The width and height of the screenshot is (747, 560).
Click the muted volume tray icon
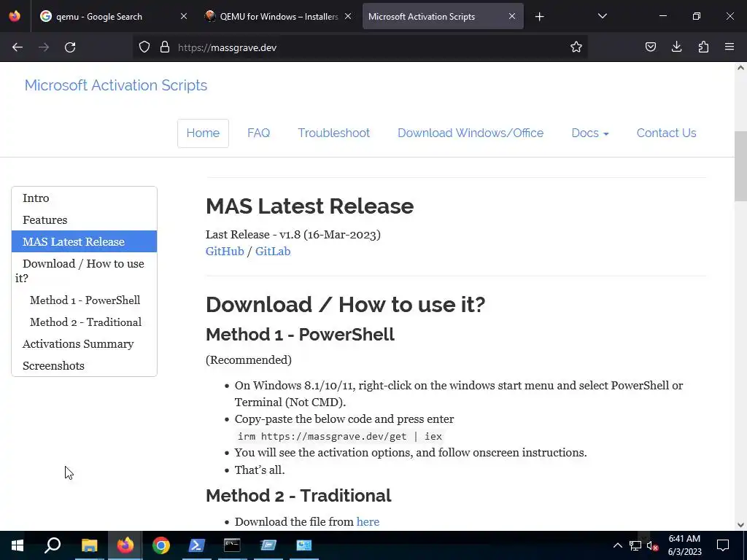[653, 545]
